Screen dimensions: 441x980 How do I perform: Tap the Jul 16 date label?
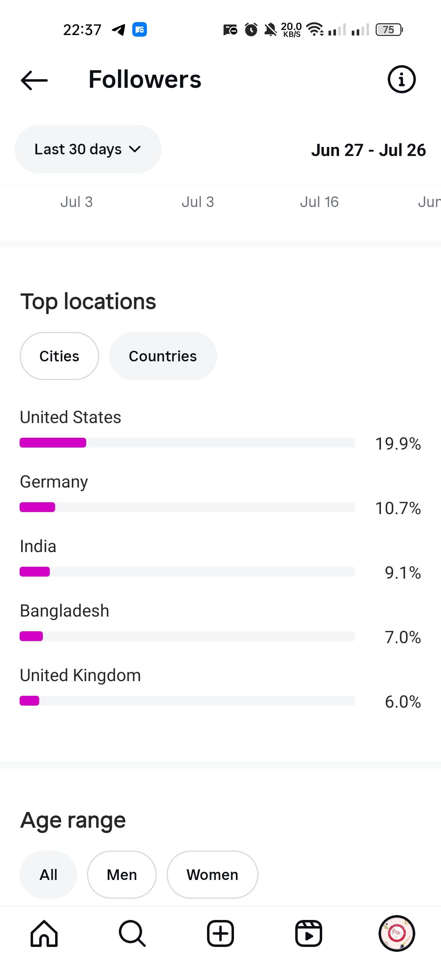(x=319, y=202)
